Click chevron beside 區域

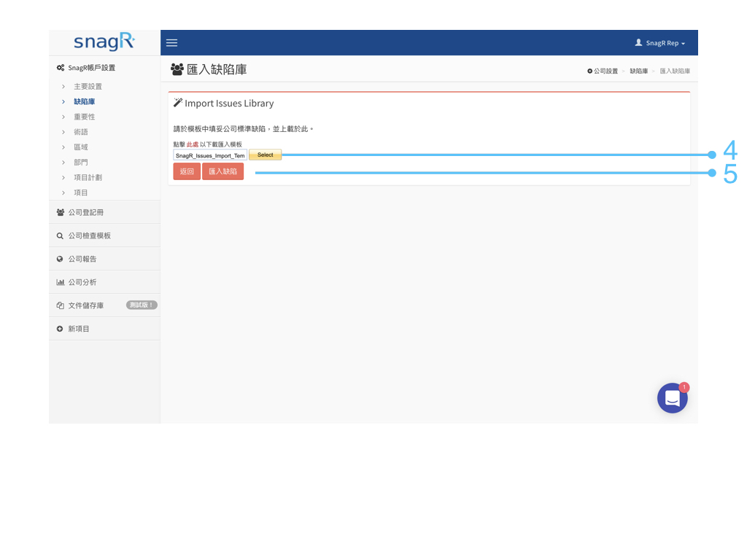[63, 147]
